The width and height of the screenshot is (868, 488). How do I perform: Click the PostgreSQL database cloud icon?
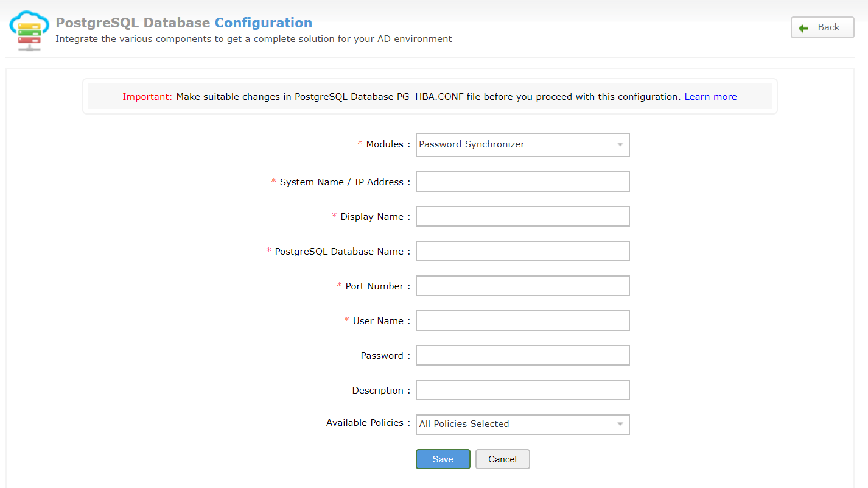(29, 30)
